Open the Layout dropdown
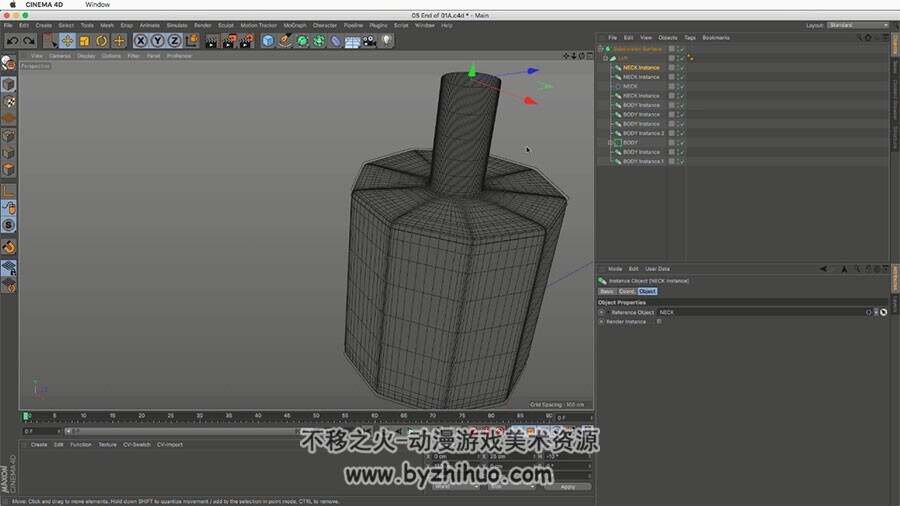900x506 pixels. coord(859,25)
